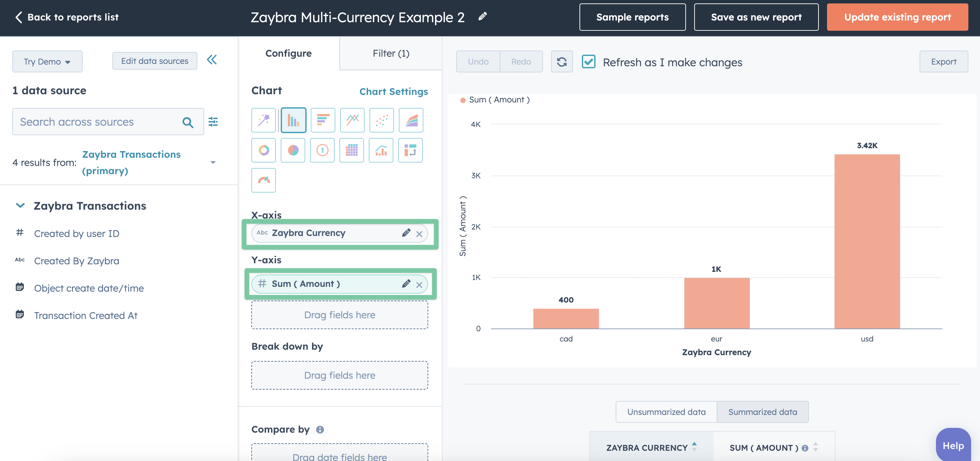
Task: Click the magnifier search icon
Action: point(188,122)
